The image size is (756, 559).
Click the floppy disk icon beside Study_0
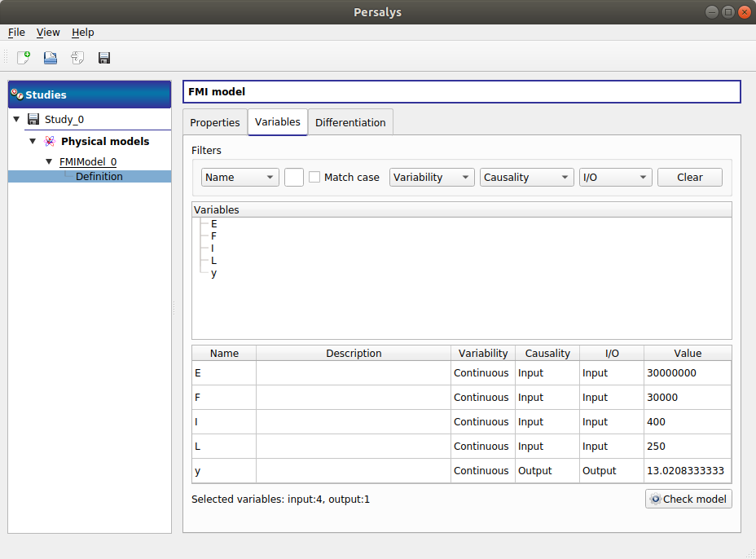pos(33,119)
